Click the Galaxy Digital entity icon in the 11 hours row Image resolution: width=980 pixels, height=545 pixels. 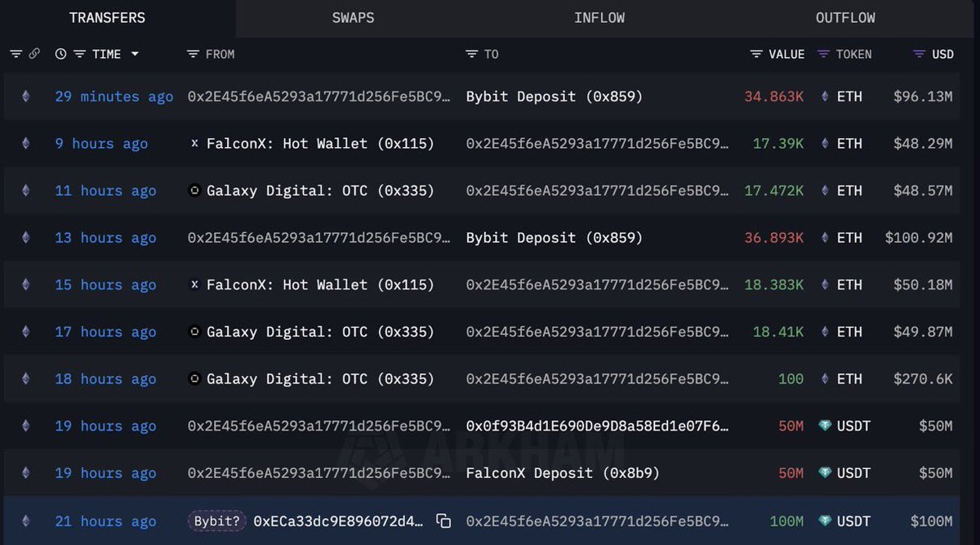pos(194,190)
